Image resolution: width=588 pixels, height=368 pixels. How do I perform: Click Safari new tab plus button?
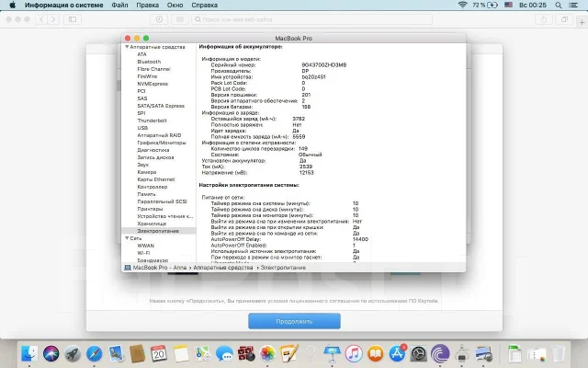(x=582, y=22)
